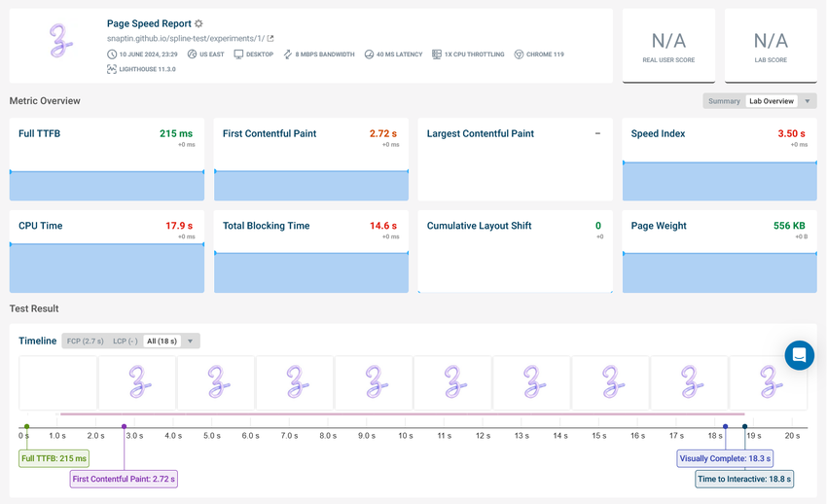
Task: Open the chat support widget
Action: coord(799,355)
